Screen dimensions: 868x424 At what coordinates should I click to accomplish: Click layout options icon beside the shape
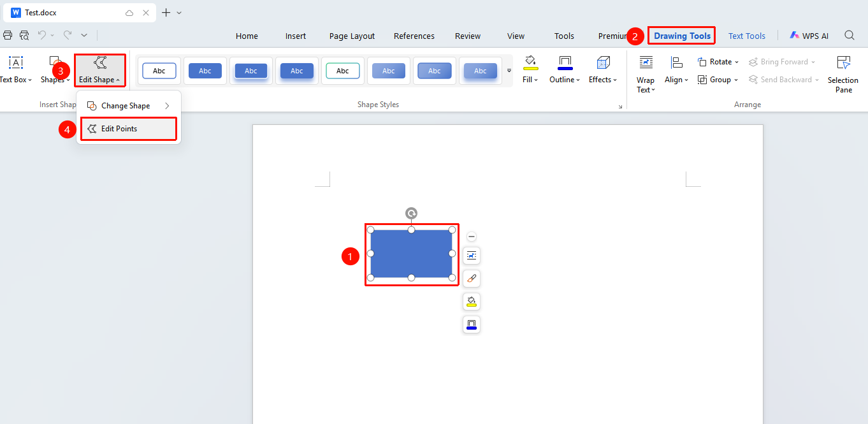point(472,256)
